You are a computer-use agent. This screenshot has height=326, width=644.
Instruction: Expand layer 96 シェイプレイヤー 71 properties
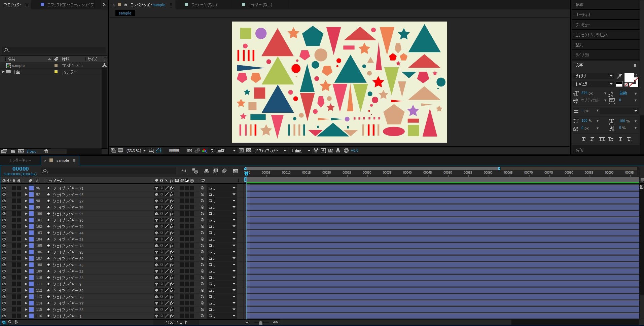(x=26, y=188)
